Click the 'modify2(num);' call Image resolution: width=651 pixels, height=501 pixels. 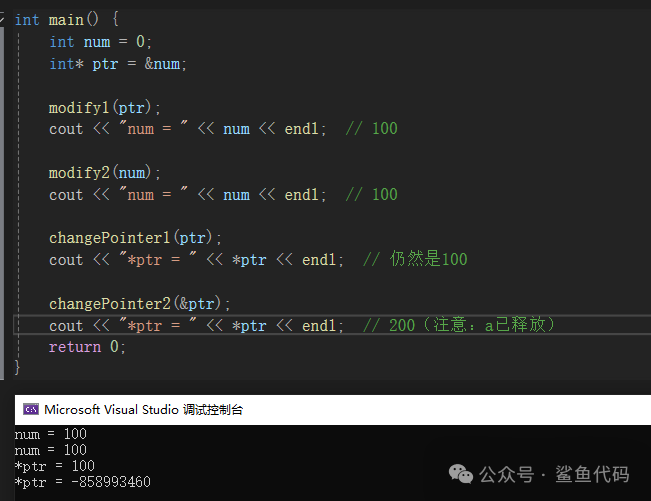pos(105,173)
